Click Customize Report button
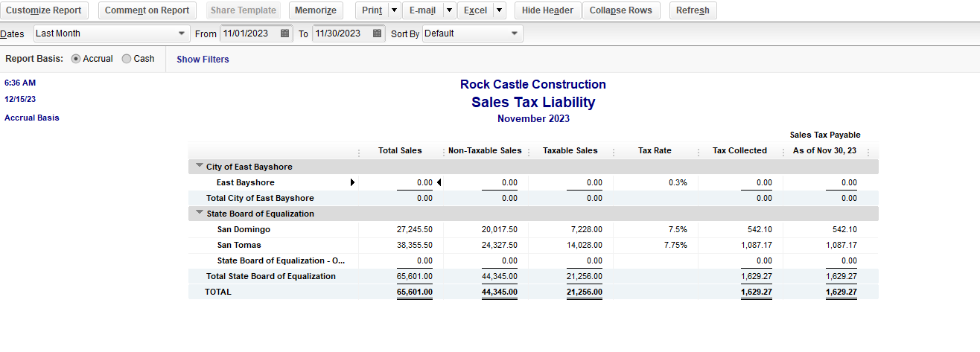The height and width of the screenshot is (352, 980). point(44,10)
